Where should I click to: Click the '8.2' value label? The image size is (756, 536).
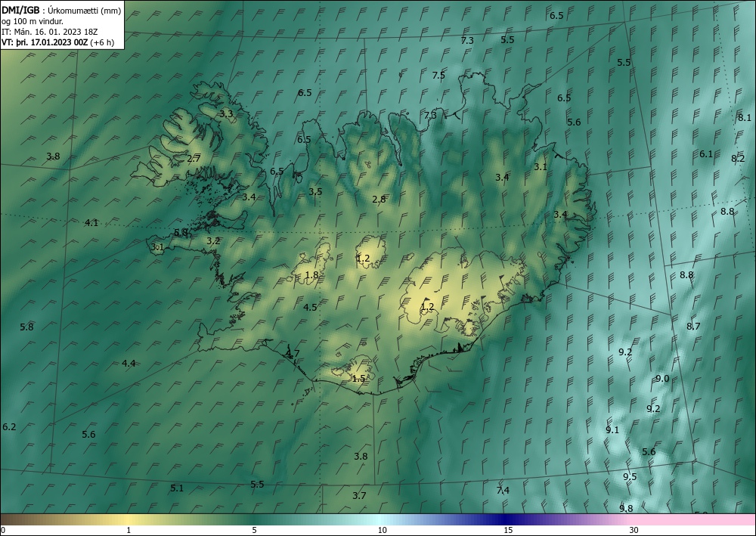point(738,159)
